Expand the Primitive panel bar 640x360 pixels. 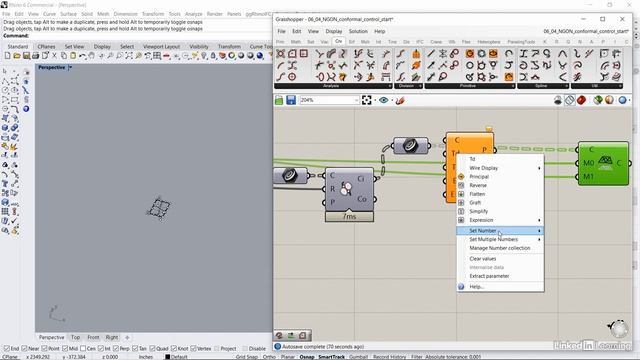[470, 86]
